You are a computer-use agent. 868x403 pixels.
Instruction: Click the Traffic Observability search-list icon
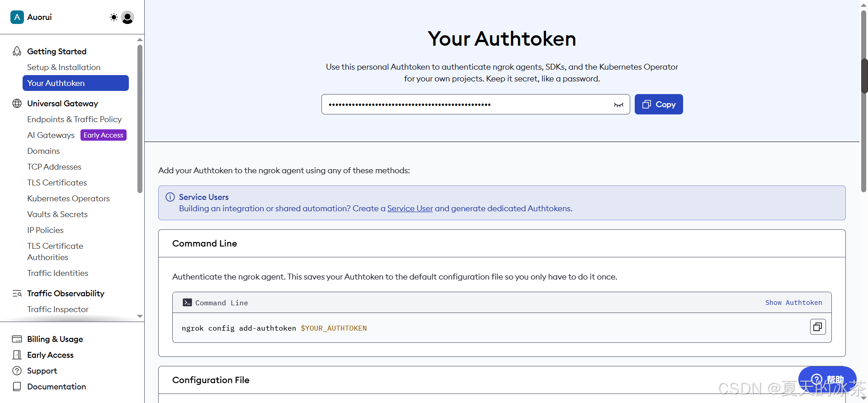pos(17,294)
